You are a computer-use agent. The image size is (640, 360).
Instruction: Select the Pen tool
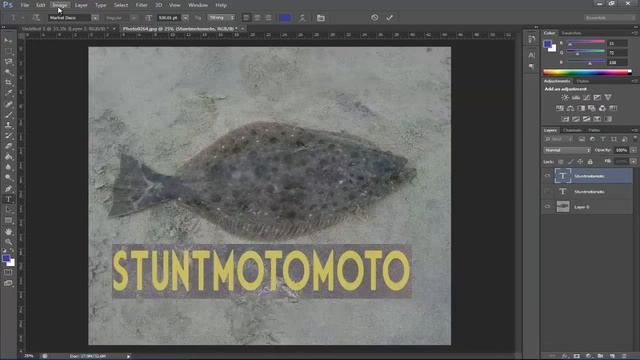click(8, 189)
